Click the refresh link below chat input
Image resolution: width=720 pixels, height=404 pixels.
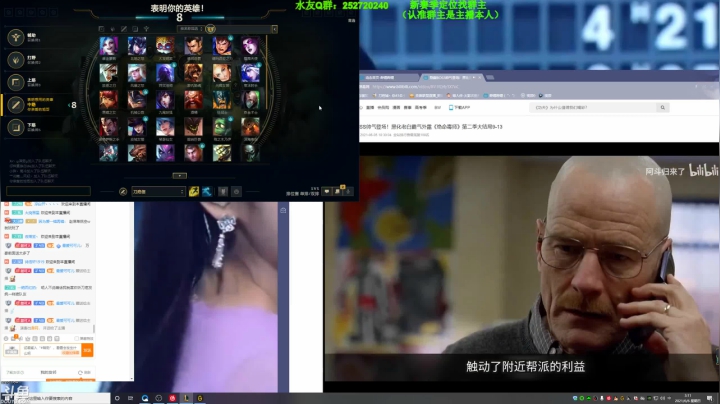tap(84, 372)
